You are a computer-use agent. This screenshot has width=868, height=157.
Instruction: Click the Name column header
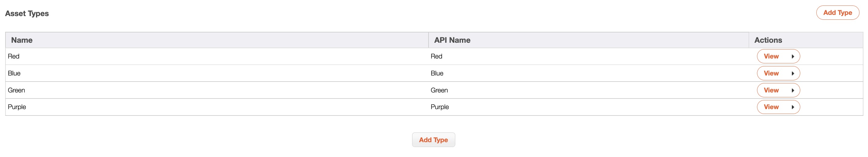click(22, 40)
